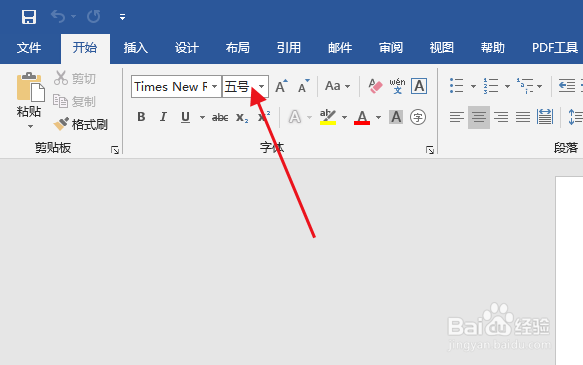Toggle italic formatting
The image size is (583, 365).
163,117
